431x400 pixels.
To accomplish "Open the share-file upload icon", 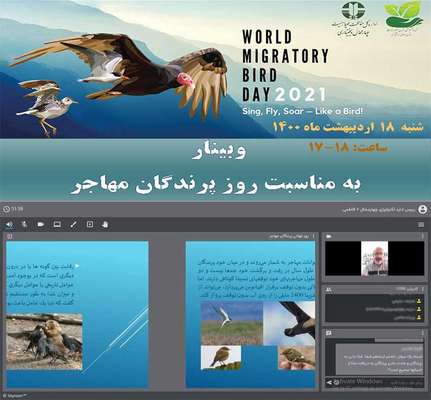I will (90, 224).
